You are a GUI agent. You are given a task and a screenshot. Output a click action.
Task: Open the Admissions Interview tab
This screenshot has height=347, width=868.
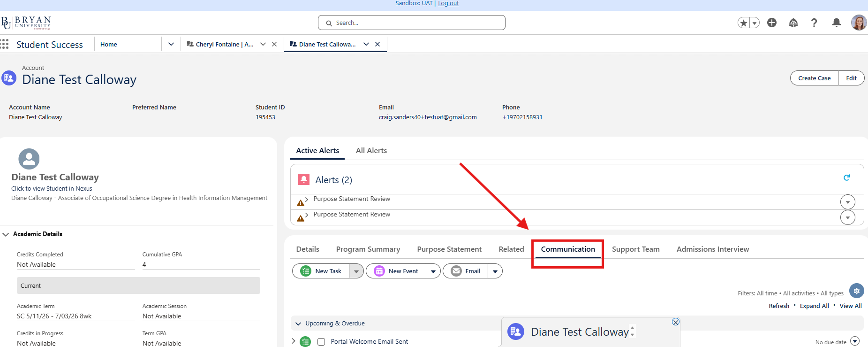712,249
